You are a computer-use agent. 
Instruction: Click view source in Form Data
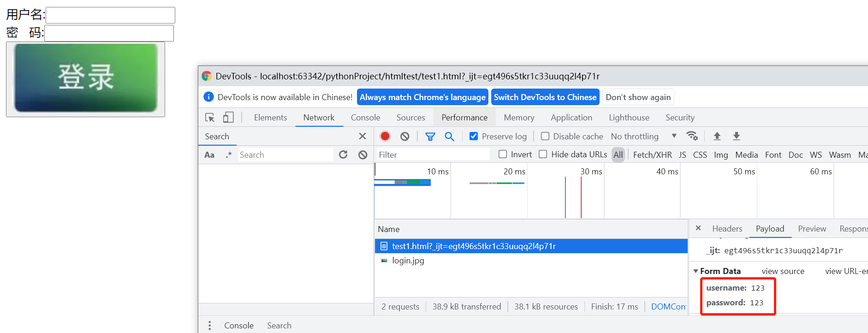tap(783, 271)
